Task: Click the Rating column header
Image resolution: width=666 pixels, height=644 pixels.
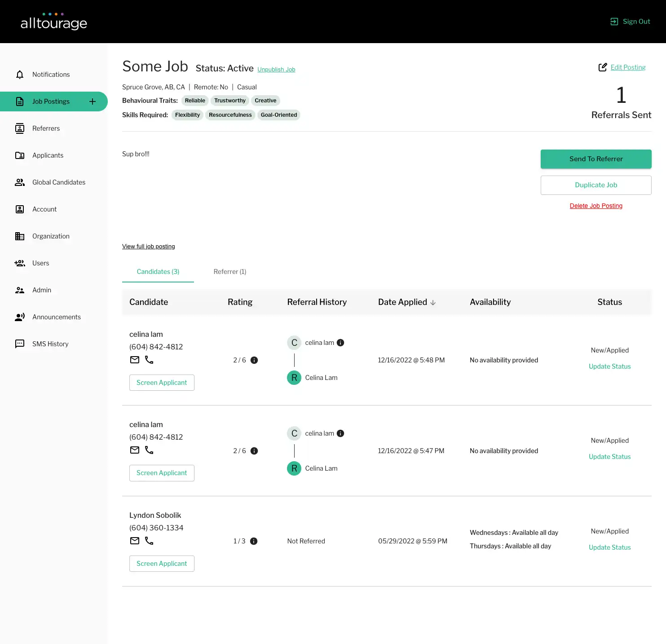Action: point(240,302)
